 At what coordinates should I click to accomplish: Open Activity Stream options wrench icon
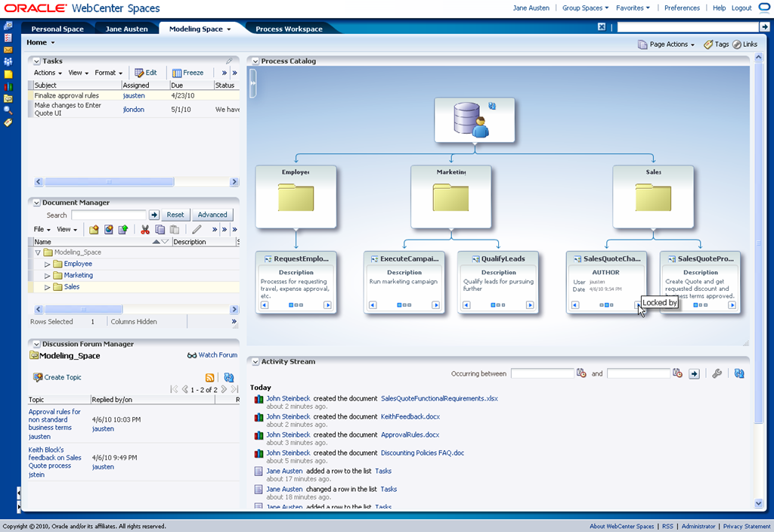pyautogui.click(x=717, y=373)
